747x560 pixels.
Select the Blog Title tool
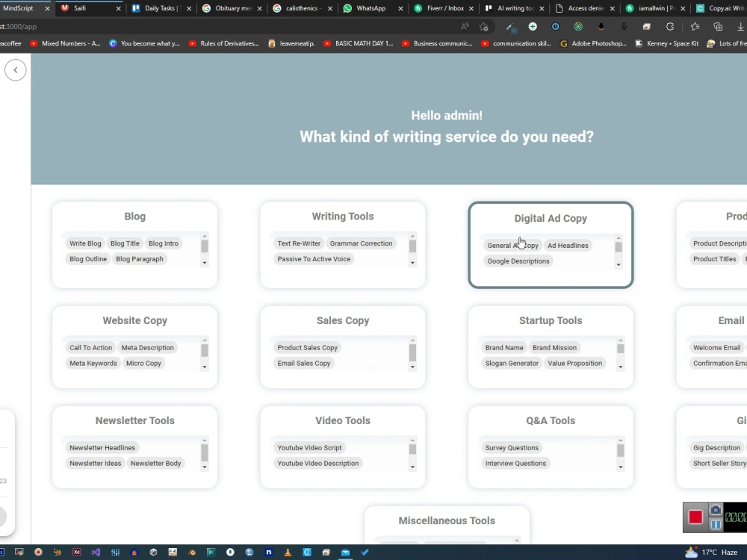(x=125, y=243)
